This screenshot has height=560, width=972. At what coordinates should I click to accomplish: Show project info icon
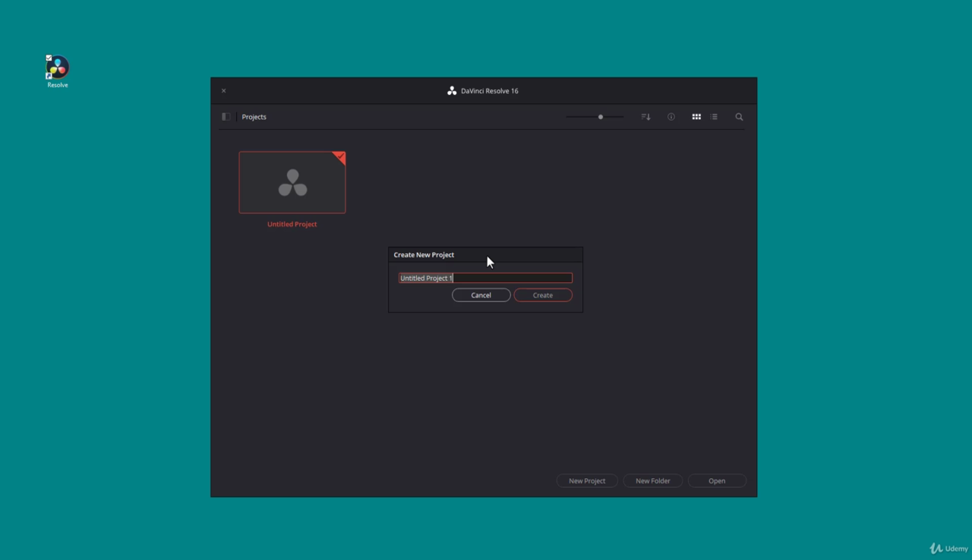pos(671,117)
